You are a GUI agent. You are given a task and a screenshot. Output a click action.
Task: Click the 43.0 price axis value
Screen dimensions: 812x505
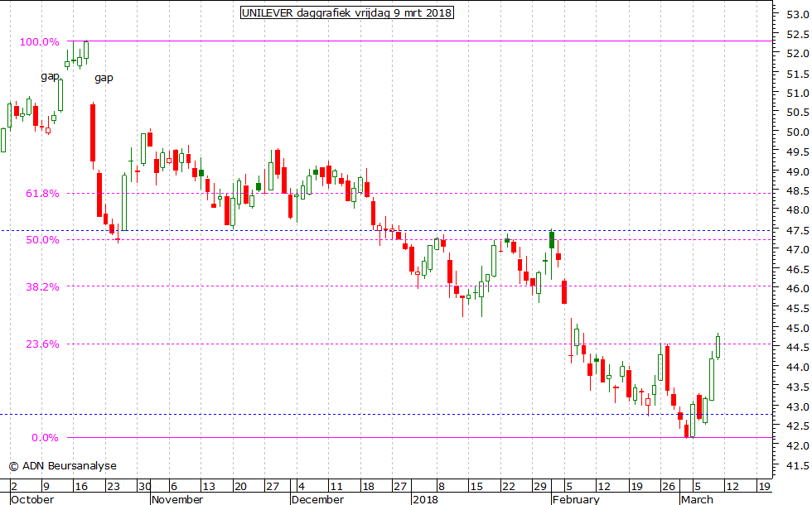(797, 406)
